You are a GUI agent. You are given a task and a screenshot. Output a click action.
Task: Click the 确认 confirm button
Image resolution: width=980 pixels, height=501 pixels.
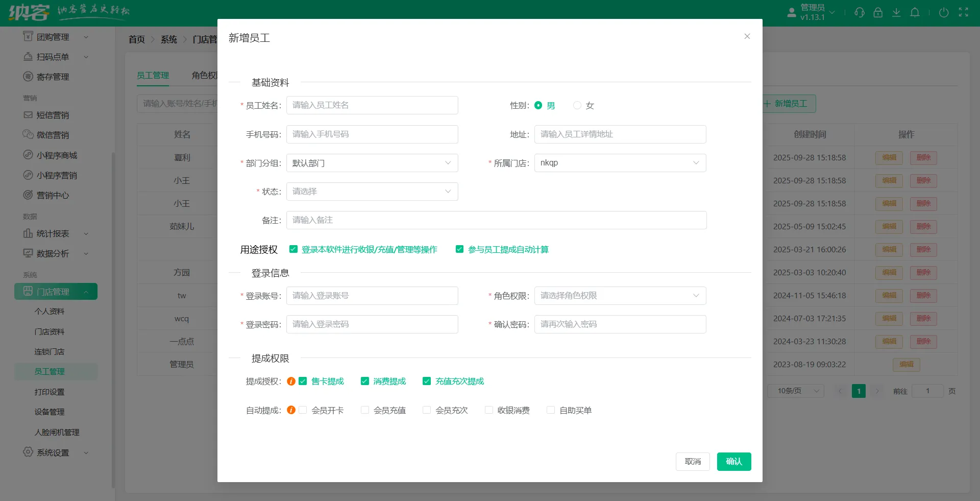tap(733, 462)
